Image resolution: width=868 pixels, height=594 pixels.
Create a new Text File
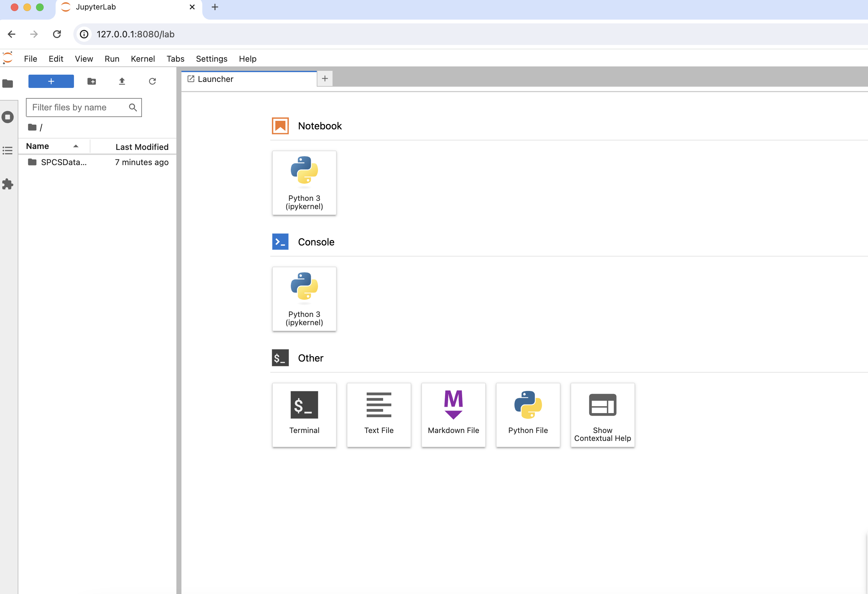coord(379,415)
